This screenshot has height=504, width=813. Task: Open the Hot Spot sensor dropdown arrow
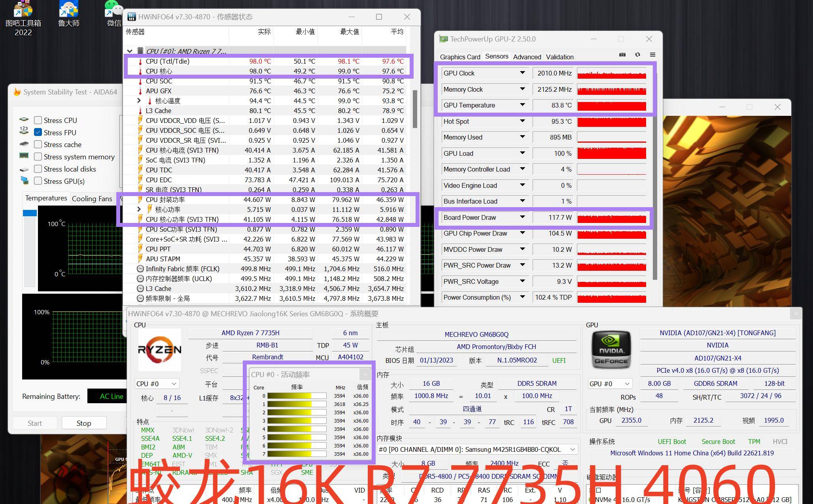(x=522, y=121)
